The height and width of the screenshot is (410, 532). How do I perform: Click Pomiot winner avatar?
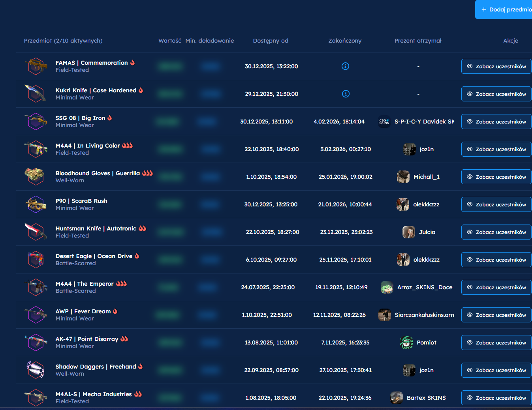pyautogui.click(x=406, y=343)
